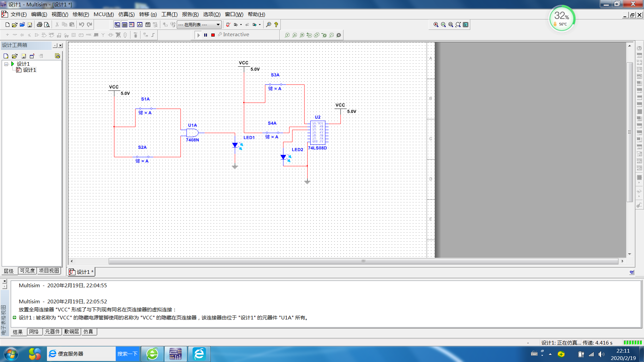This screenshot has width=644, height=362.
Task: Pause the running simulation
Action: coord(206,35)
